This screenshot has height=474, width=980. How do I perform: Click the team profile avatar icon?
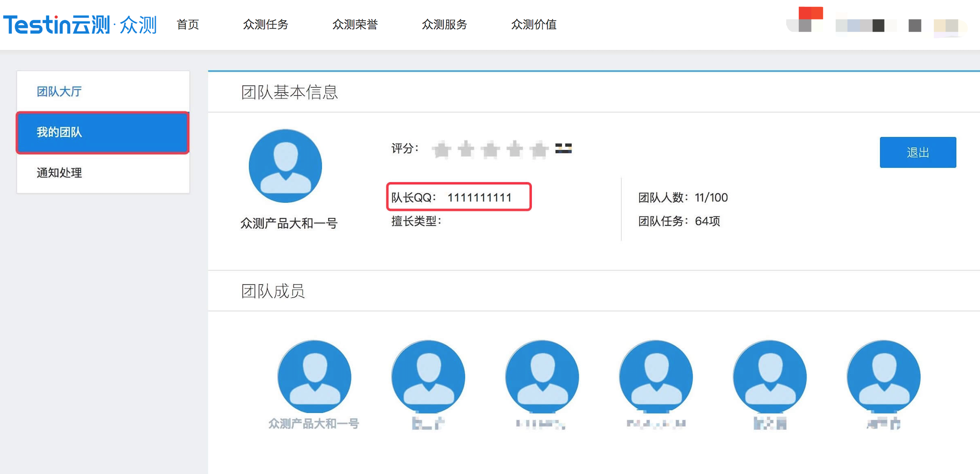point(285,166)
